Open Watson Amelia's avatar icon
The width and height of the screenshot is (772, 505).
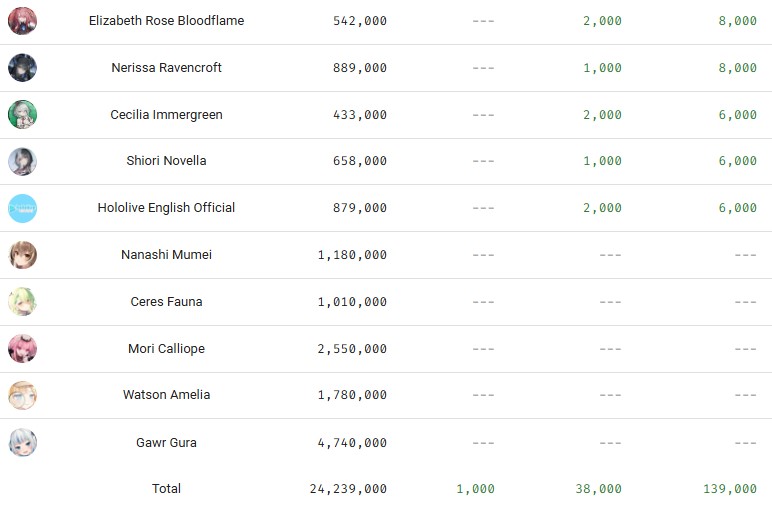(22, 395)
